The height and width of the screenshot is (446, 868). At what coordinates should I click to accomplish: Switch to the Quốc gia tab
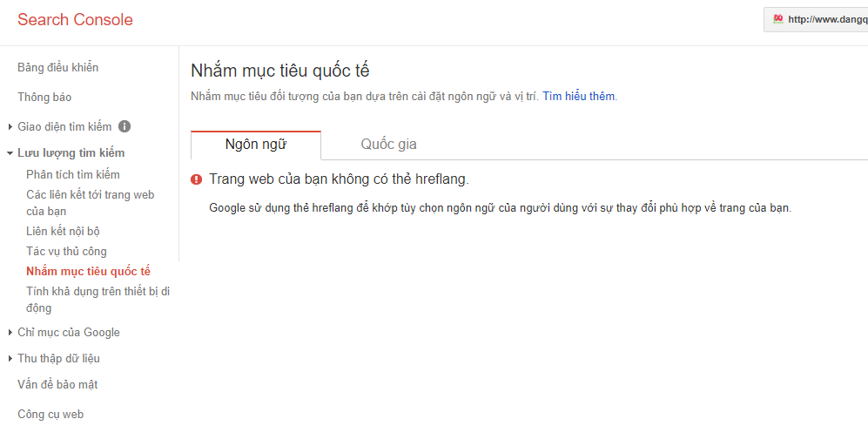tap(388, 145)
